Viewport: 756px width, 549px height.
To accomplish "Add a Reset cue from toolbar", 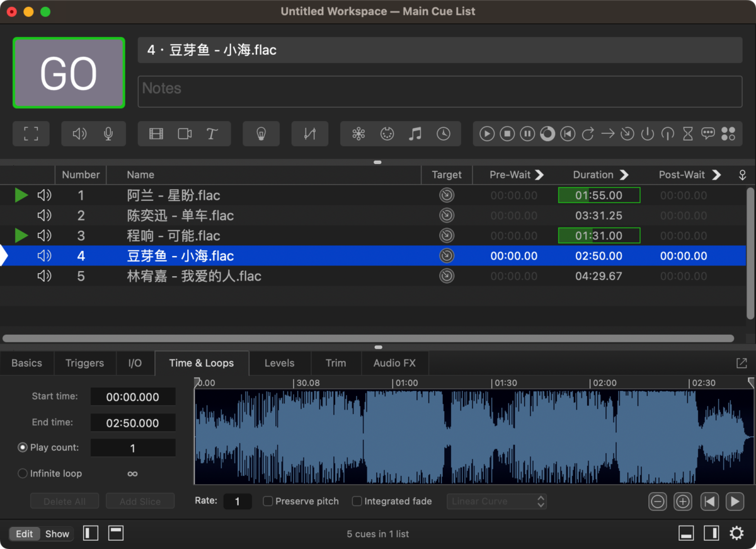I will (x=568, y=134).
